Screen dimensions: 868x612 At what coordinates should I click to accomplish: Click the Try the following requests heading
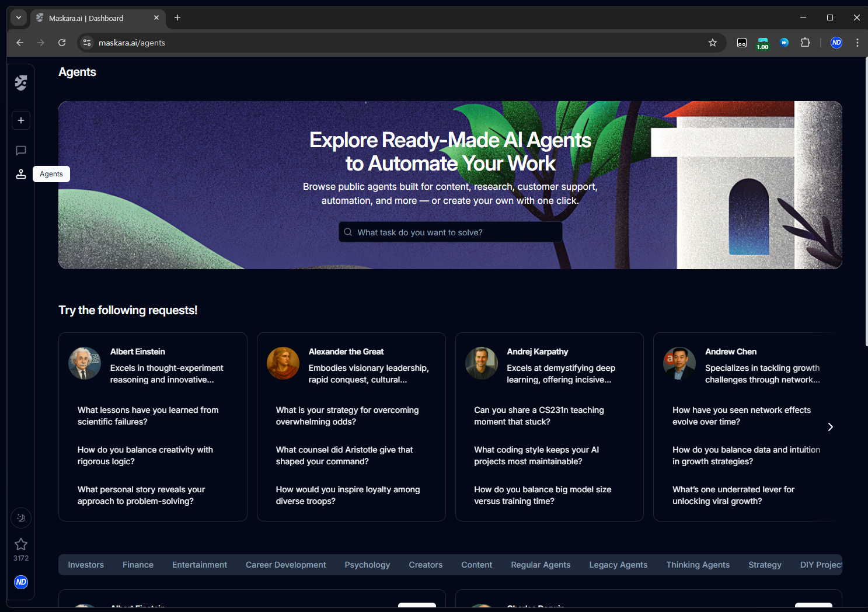[128, 310]
